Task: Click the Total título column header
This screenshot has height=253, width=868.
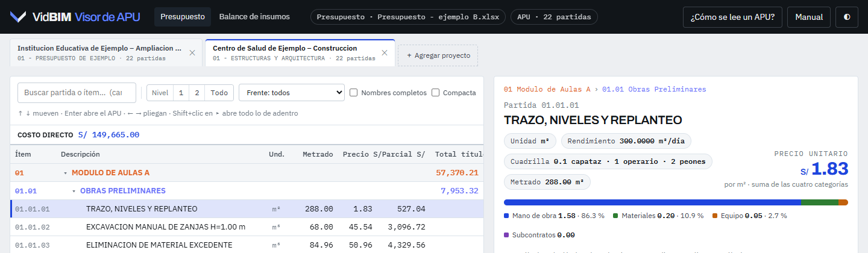Action: pos(459,154)
